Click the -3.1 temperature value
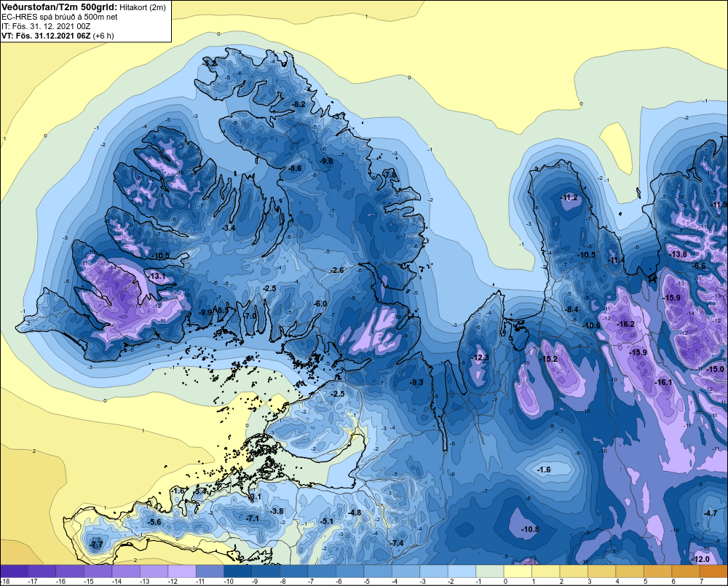Image resolution: width=728 pixels, height=586 pixels. [x=256, y=497]
